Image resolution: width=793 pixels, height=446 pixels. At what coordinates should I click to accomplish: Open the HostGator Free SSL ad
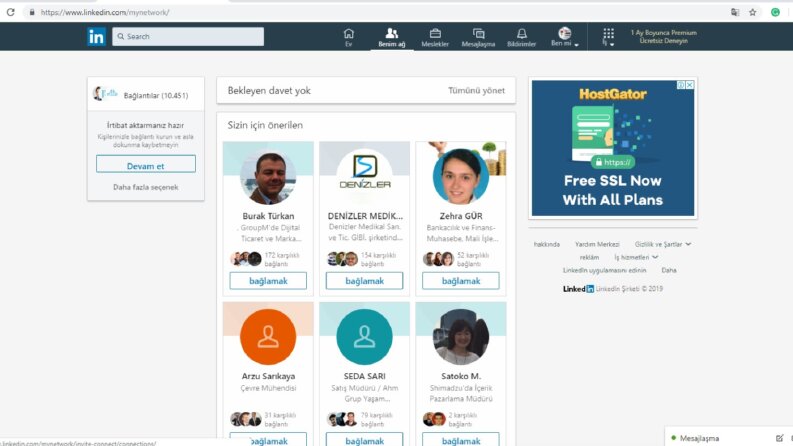(613, 149)
